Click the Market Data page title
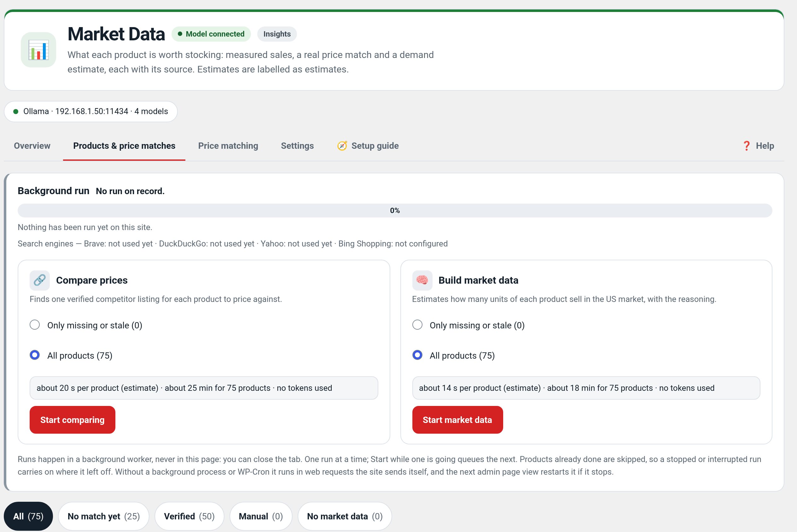The width and height of the screenshot is (797, 532). pos(116,34)
